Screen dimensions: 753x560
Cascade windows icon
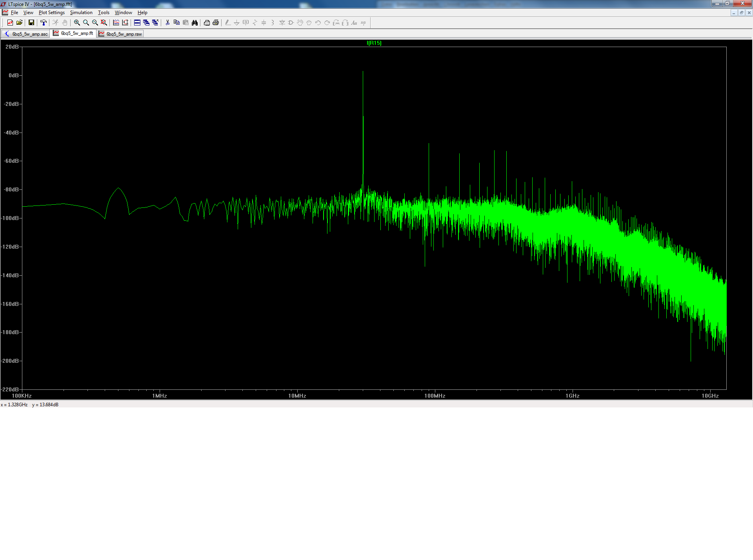point(146,23)
